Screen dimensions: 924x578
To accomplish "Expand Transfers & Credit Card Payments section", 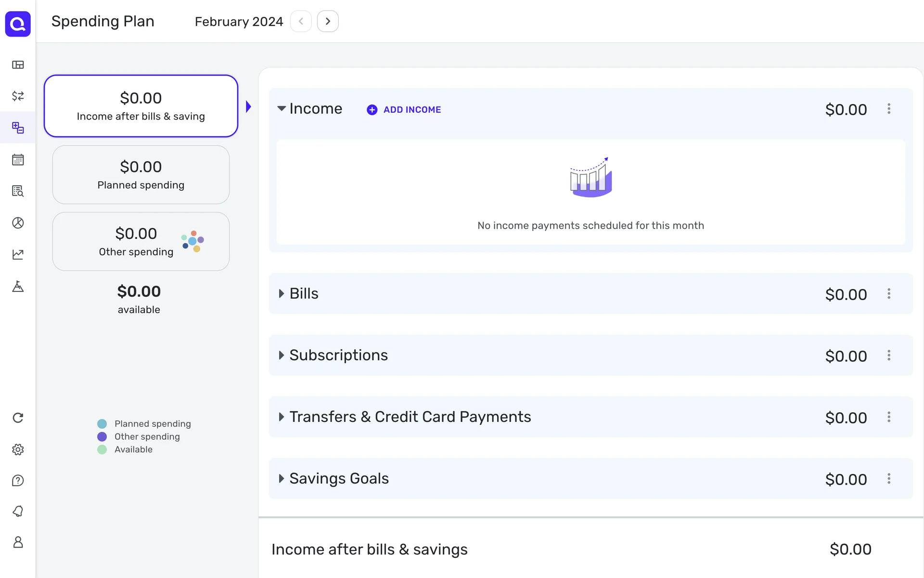I will point(282,417).
